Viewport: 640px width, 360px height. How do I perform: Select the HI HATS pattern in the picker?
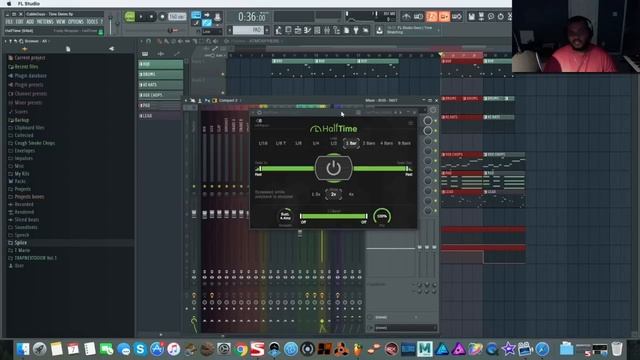[161, 84]
